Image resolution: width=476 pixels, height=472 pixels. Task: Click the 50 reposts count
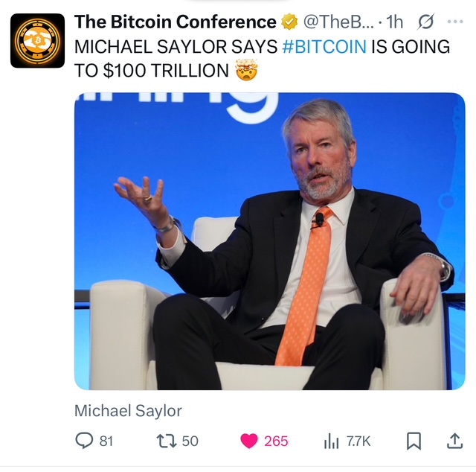[x=190, y=441]
